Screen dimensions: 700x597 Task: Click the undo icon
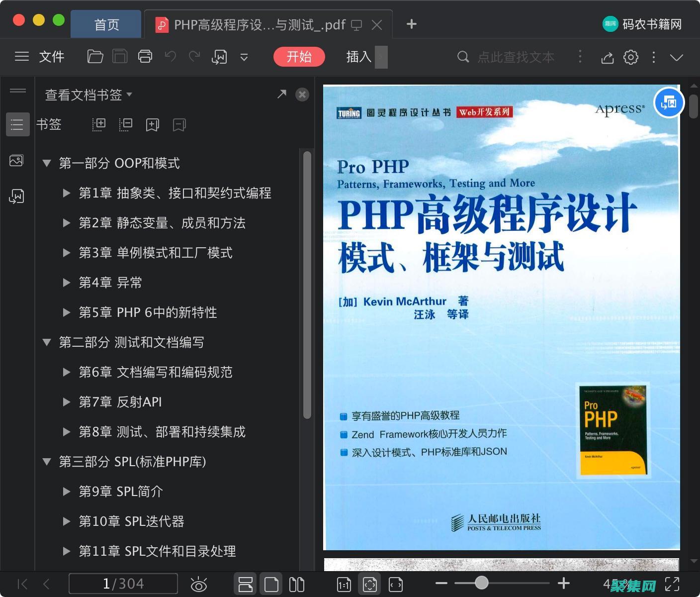coord(170,56)
